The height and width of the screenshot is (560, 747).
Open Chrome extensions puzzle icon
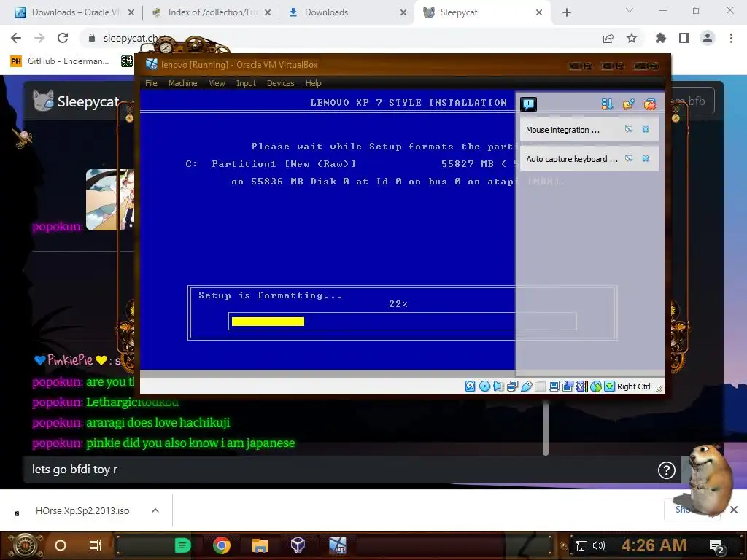pos(661,38)
